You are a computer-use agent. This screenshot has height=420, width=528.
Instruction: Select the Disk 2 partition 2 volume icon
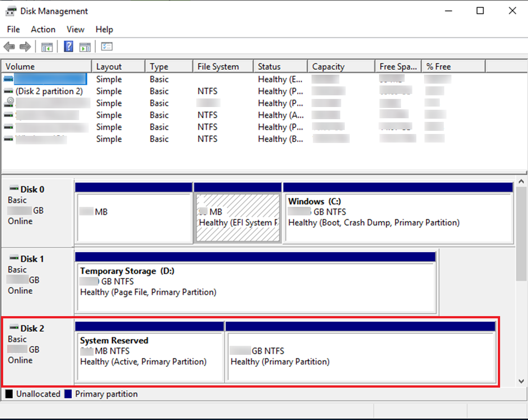pyautogui.click(x=9, y=91)
